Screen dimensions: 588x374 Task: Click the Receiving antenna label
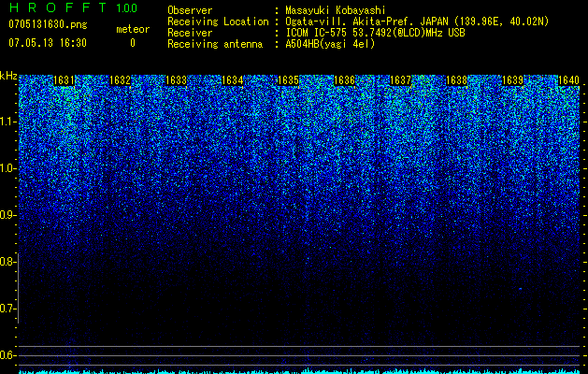[215, 44]
